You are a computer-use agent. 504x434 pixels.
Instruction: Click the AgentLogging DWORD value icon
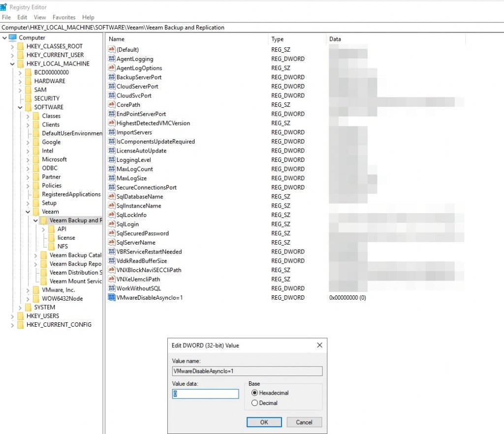point(112,59)
